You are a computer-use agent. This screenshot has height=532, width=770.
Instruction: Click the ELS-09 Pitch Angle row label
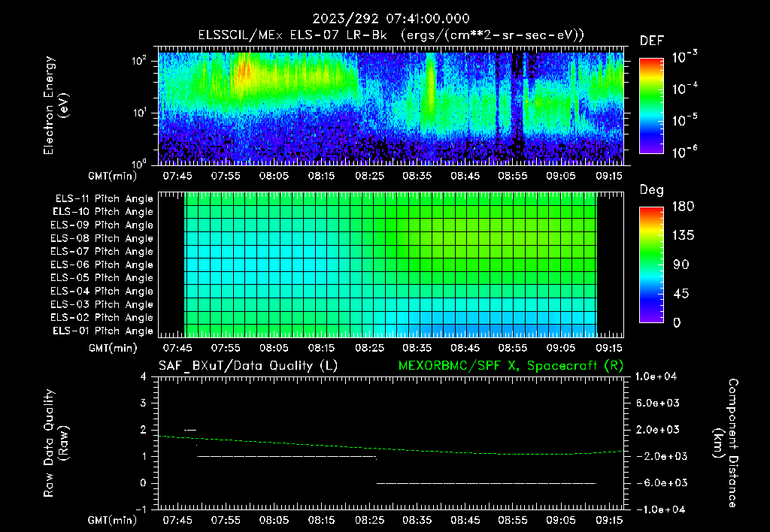[x=102, y=225]
